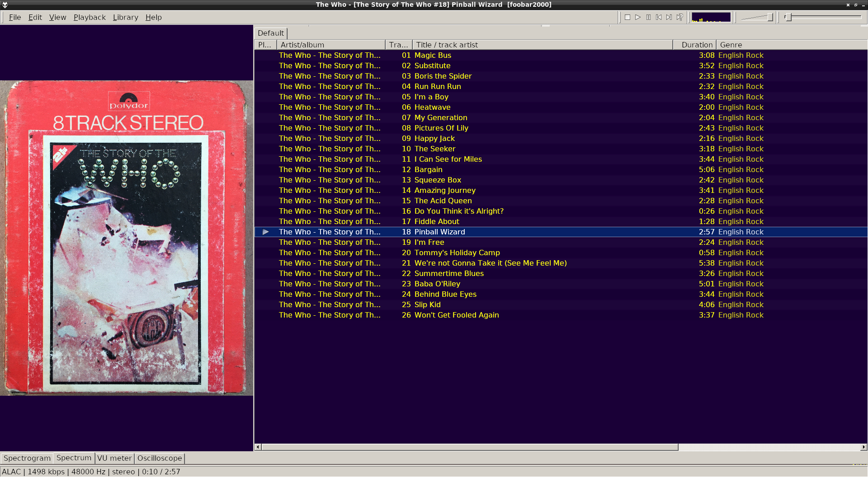Select the track We're not Gonna Take it
The height and width of the screenshot is (477, 868).
tap(561, 263)
